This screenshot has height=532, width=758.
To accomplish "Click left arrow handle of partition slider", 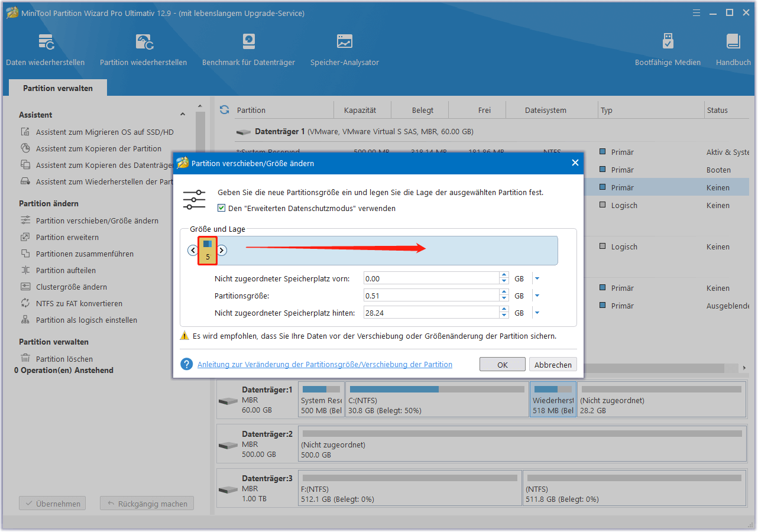I will click(x=193, y=251).
